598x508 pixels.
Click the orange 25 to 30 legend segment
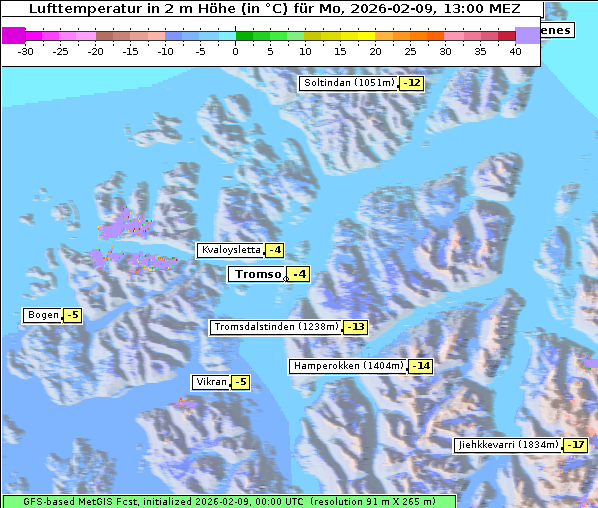point(428,36)
